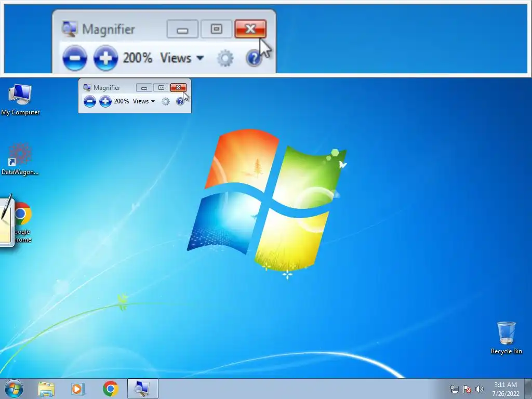The image size is (532, 399).
Task: Select the DataWagon desktop shortcut
Action: coord(20,159)
